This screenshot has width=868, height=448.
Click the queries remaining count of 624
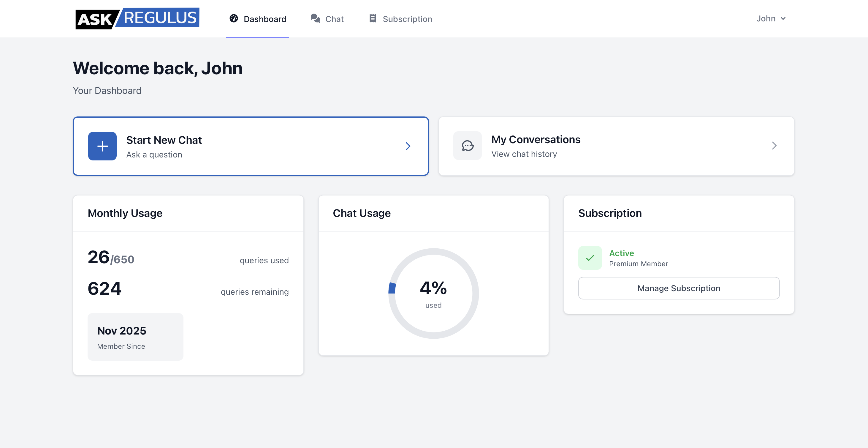[104, 288]
